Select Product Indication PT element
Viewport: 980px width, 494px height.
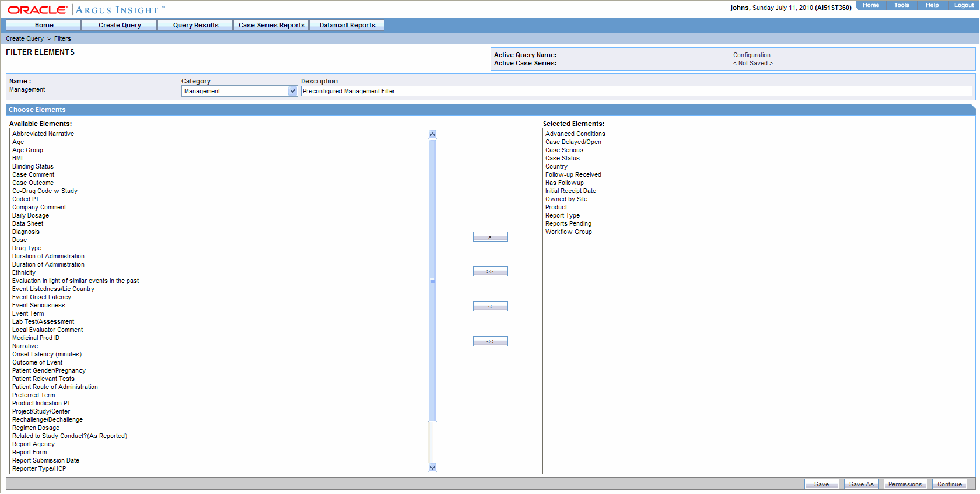[41, 403]
